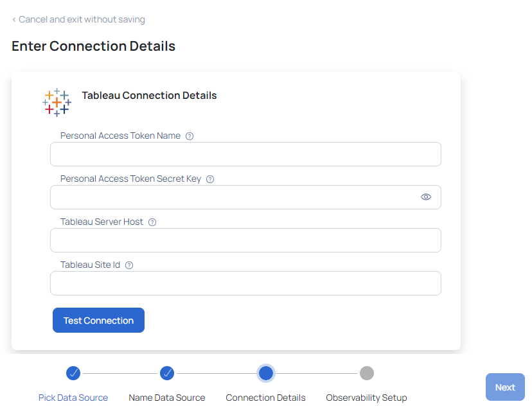Screen dimensions: 532x413
Task: Open help for Personal Access Token Secret Key
Action: coord(210,179)
